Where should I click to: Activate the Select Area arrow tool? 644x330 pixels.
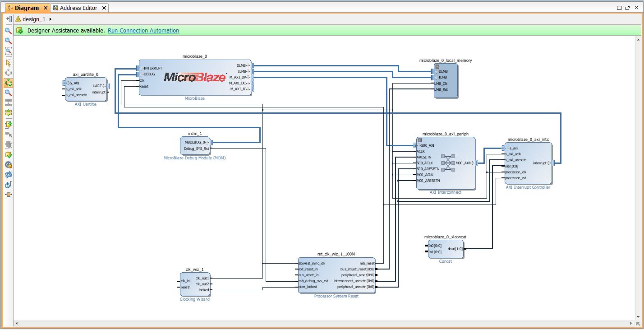tap(8, 63)
